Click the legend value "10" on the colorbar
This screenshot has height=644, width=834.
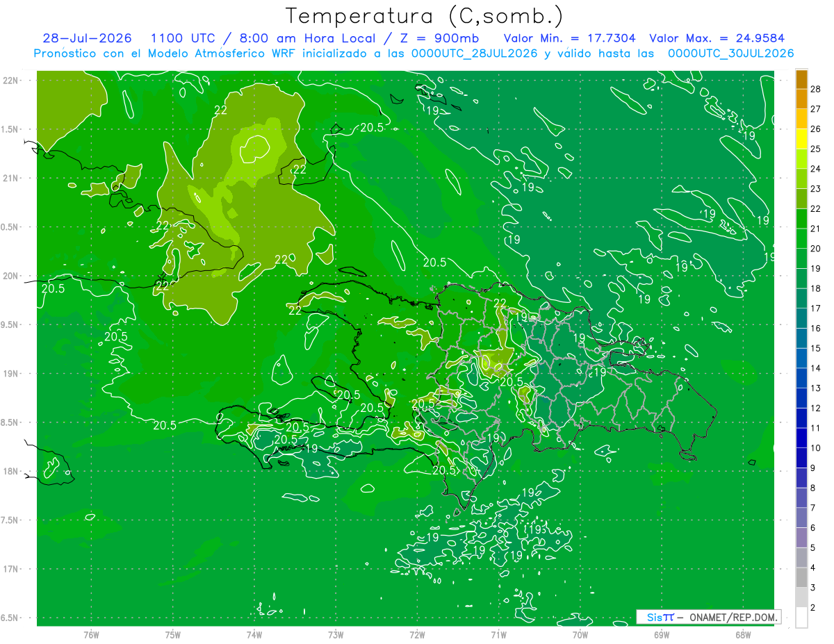(x=816, y=448)
